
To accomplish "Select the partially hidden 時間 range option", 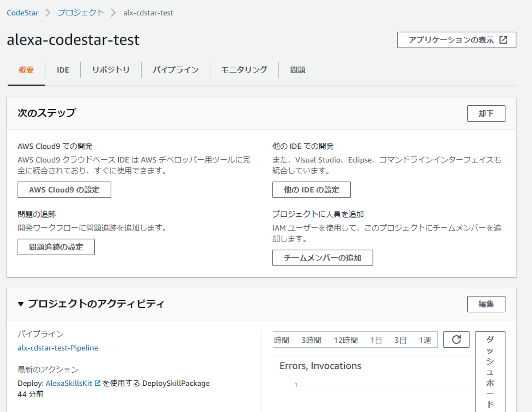I will (281, 340).
